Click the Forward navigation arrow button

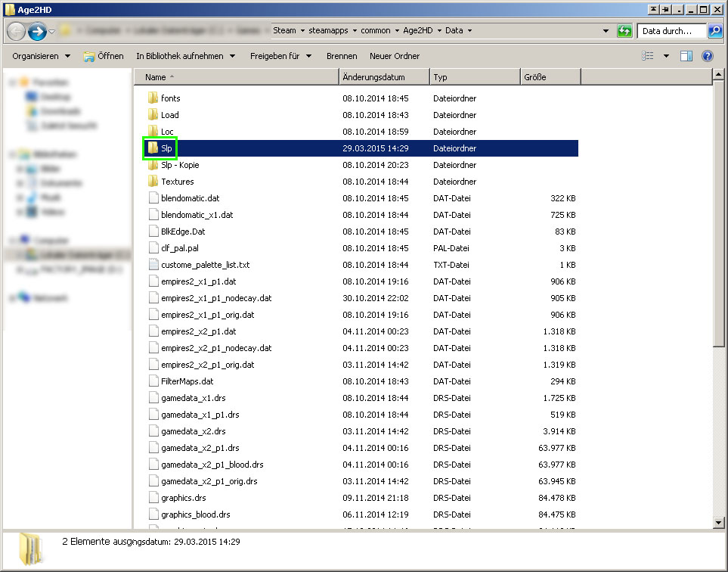37,31
